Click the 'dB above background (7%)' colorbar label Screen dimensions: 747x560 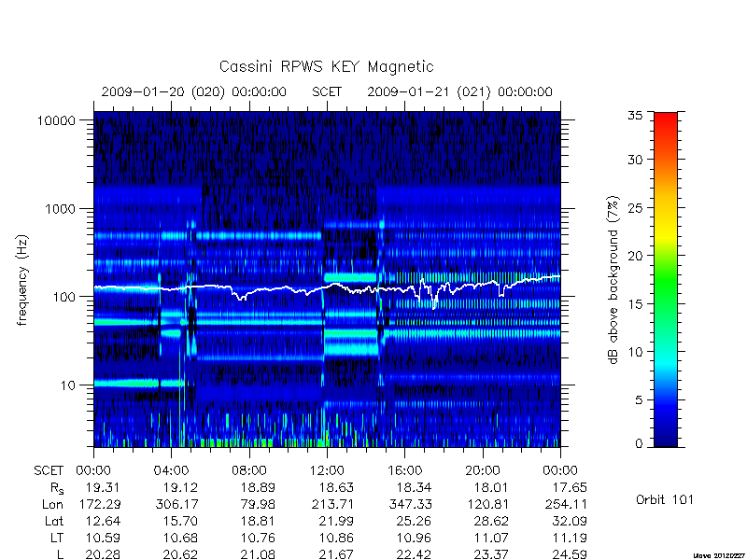(613, 280)
